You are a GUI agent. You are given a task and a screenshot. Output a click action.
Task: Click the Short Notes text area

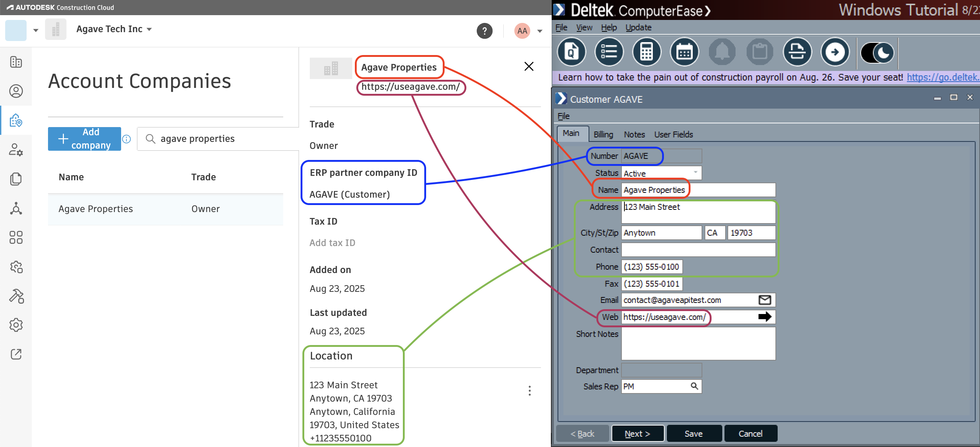coord(698,344)
